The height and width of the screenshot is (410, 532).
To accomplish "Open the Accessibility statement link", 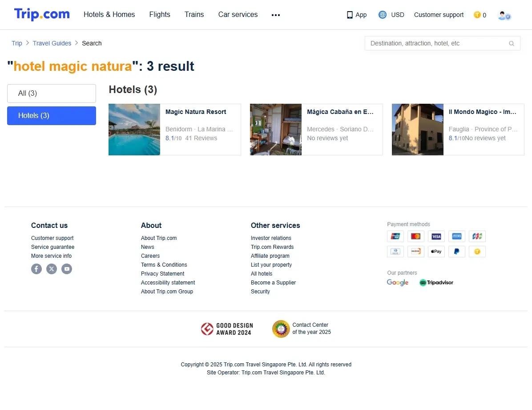I will pos(168,283).
